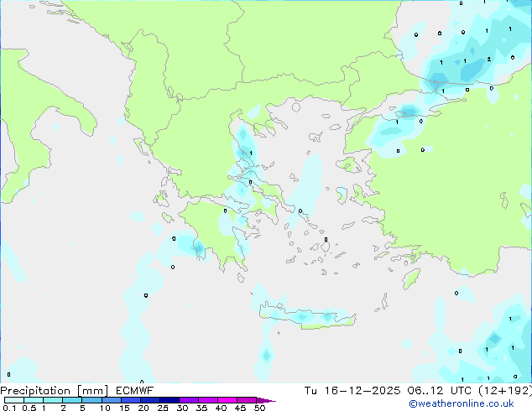This screenshot has width=532, height=411.
Task: Click the island of Crete on the map
Action: [307, 317]
